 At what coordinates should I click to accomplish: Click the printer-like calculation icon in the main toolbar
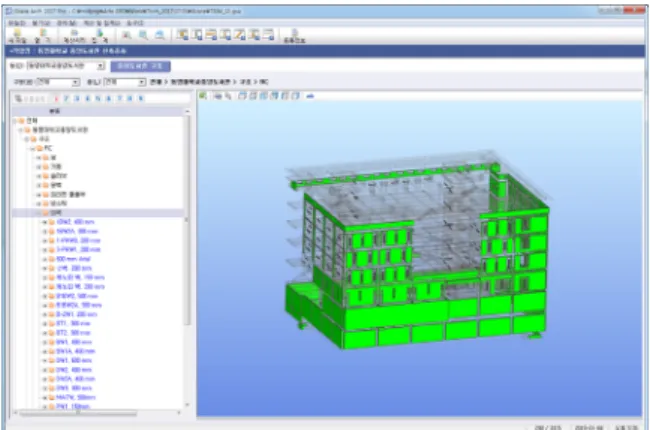coord(75,36)
